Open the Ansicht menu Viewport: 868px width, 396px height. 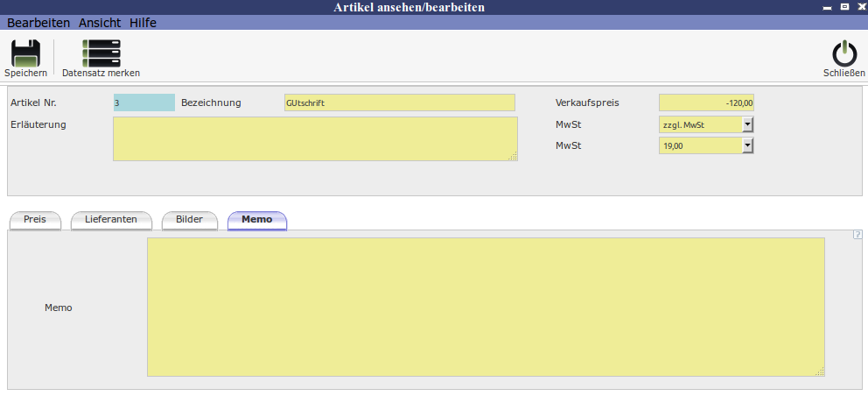pyautogui.click(x=100, y=23)
